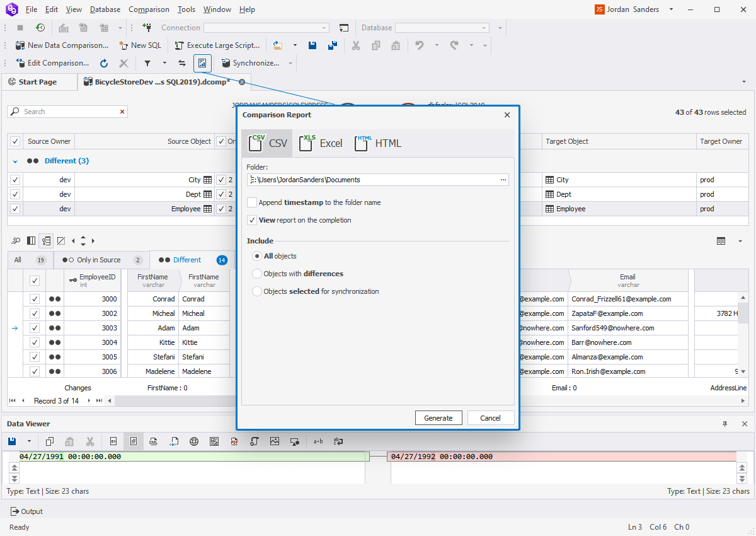756x536 pixels.
Task: Click the Generate button
Action: coord(438,417)
